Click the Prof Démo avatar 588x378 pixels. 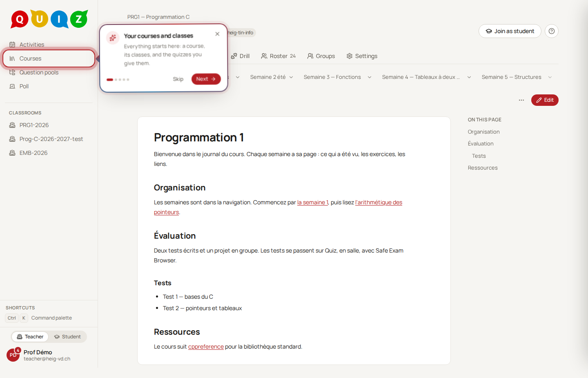click(x=13, y=355)
